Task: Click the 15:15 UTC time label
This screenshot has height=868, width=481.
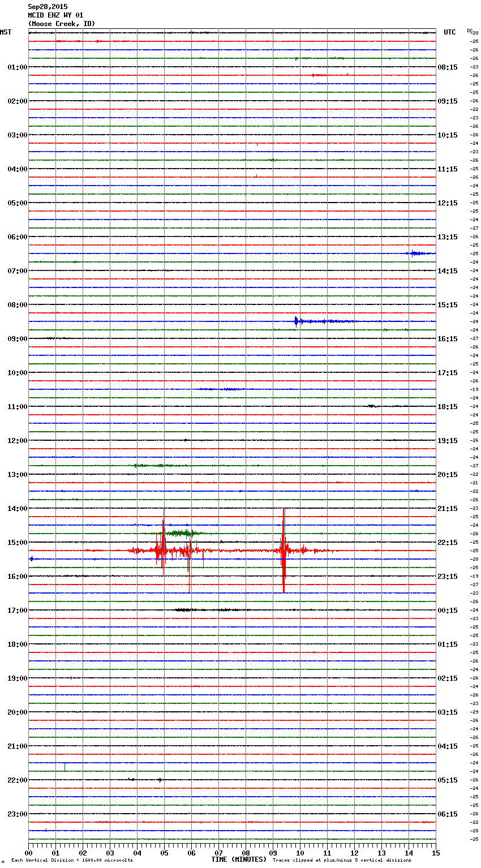Action: (448, 305)
